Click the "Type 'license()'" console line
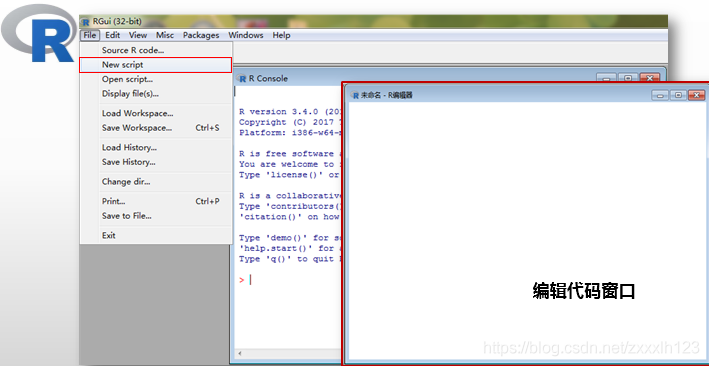 [x=289, y=175]
